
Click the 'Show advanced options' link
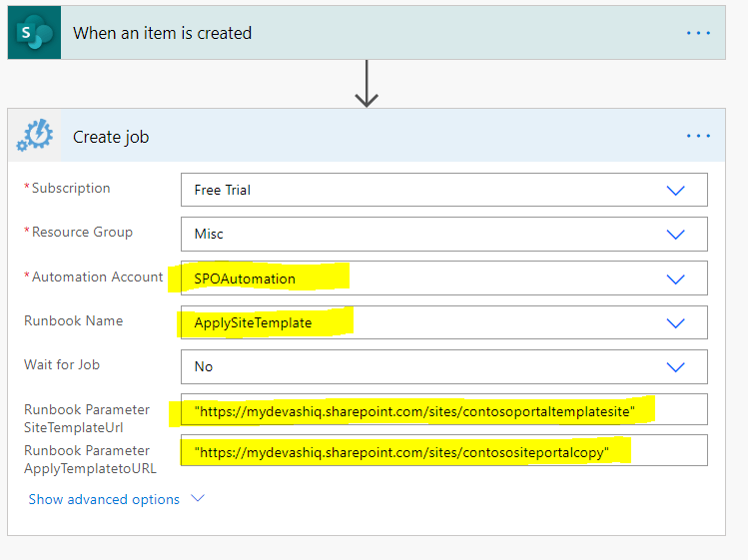(104, 499)
